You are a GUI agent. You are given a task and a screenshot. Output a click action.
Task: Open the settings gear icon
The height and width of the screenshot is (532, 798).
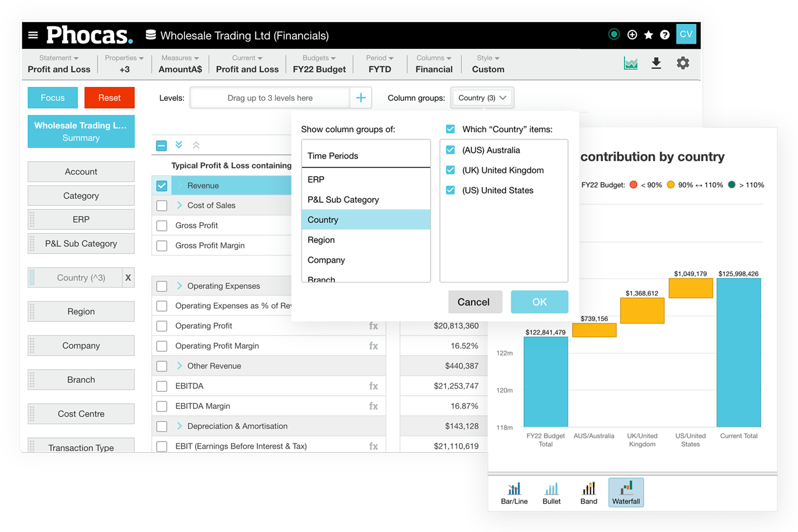tap(683, 63)
